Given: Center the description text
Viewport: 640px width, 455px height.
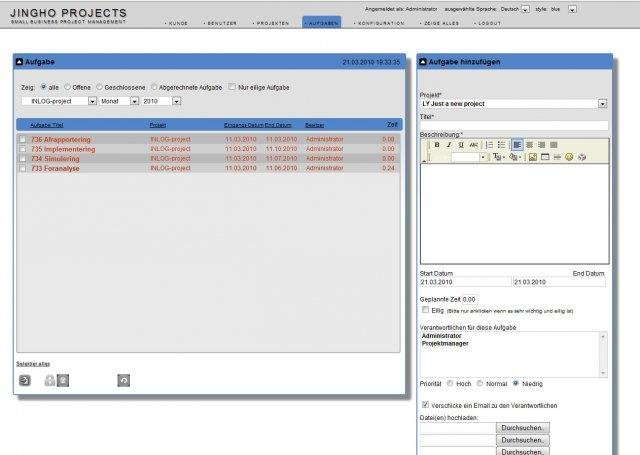Looking at the screenshot, I should [x=529, y=145].
